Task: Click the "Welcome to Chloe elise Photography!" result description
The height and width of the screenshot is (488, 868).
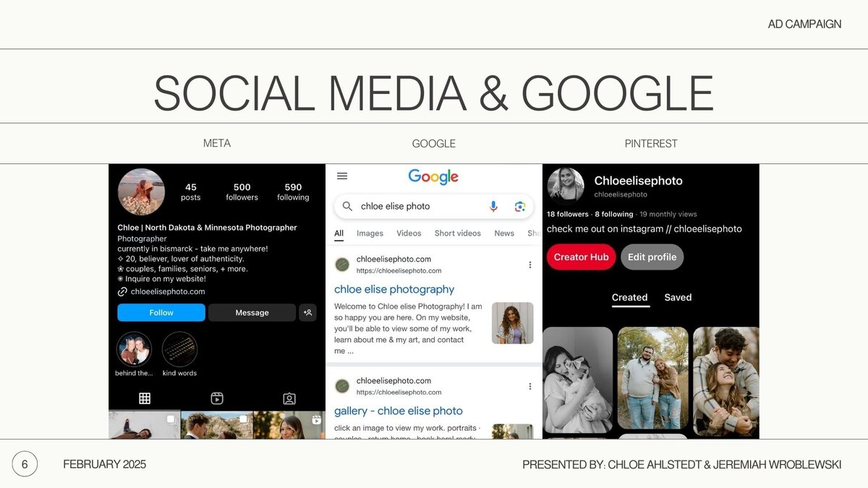Action: click(x=408, y=328)
